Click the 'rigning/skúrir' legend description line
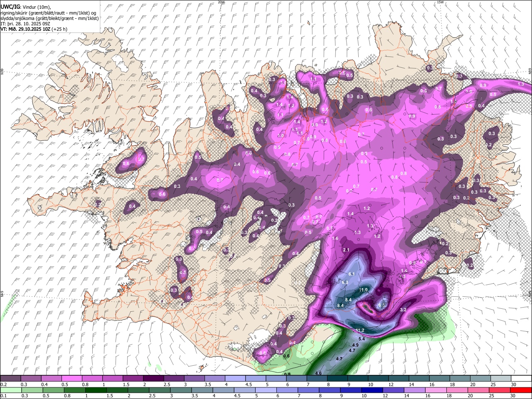Image resolution: width=532 pixels, height=399 pixels. [49, 13]
